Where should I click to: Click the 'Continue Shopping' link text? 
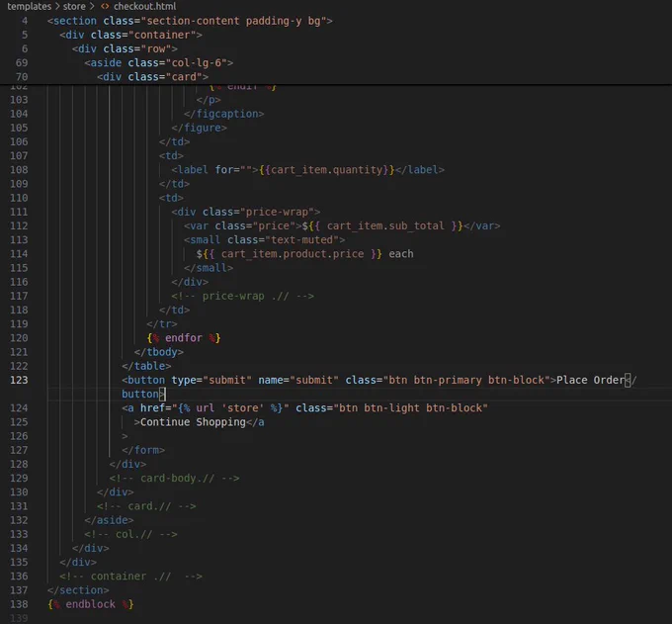click(193, 422)
